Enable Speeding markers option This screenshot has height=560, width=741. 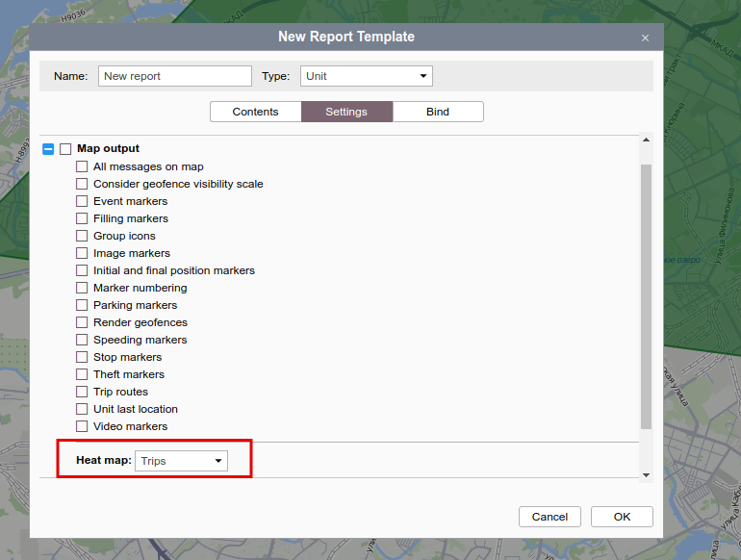point(82,340)
